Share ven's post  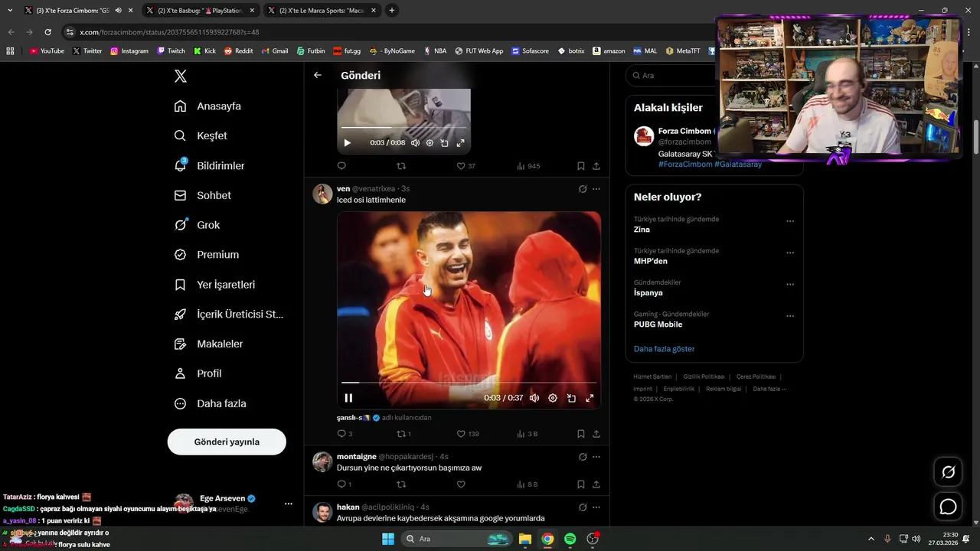pyautogui.click(x=596, y=434)
